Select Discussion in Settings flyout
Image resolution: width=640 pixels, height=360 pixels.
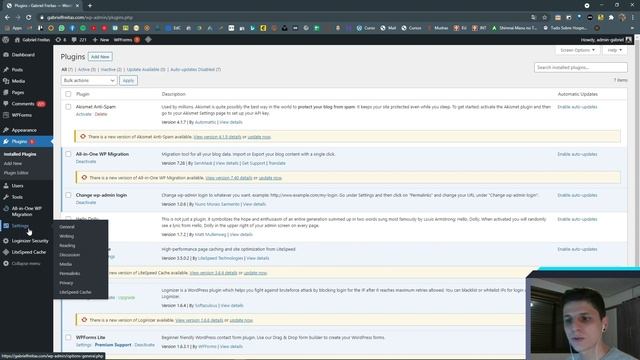(70, 255)
